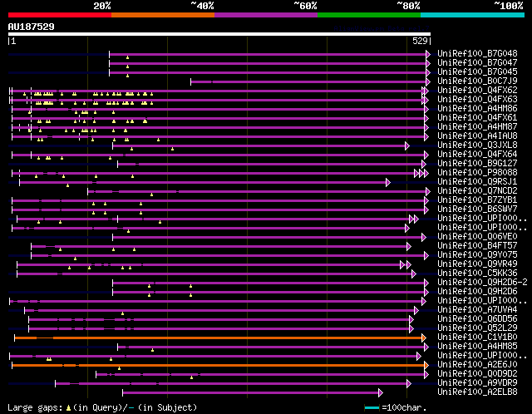Viewport: 532px width, 414px height.
Task: Select the UniRef100_Q52L29 label
Action: pos(477,328)
